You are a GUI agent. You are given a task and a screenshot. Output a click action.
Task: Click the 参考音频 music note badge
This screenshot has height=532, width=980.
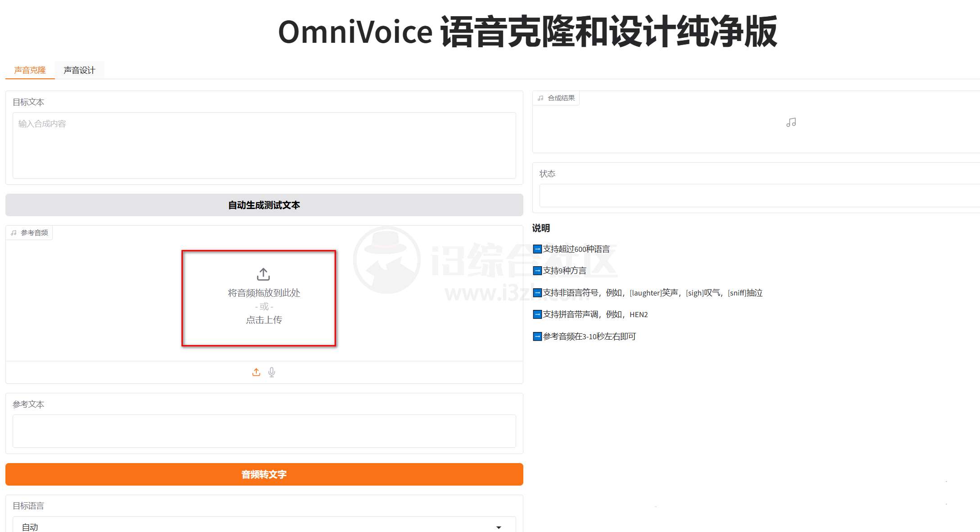(13, 232)
